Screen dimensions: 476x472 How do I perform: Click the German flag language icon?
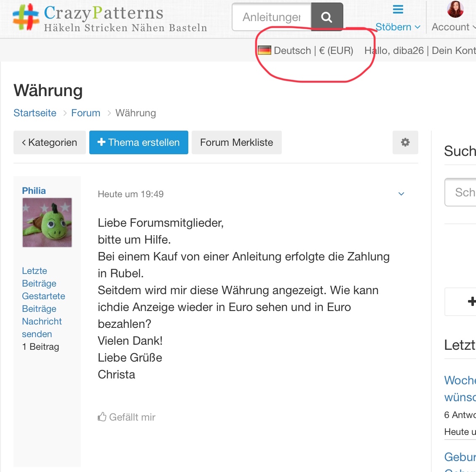[265, 51]
